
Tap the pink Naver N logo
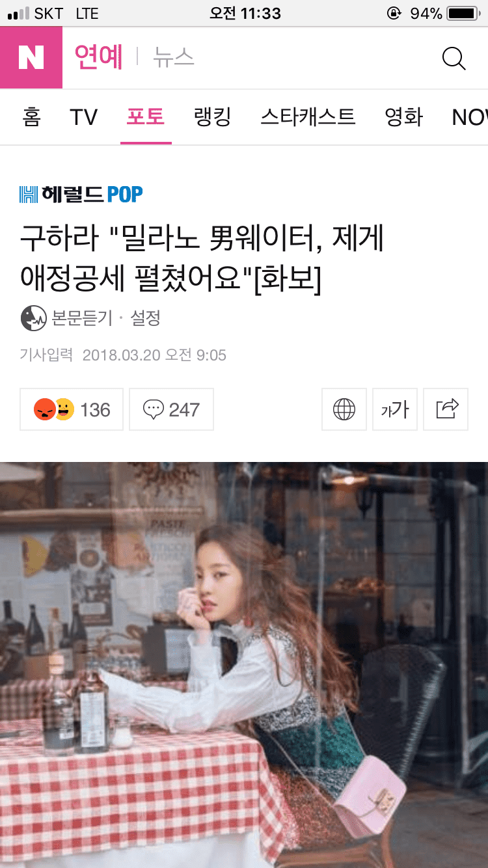click(31, 57)
